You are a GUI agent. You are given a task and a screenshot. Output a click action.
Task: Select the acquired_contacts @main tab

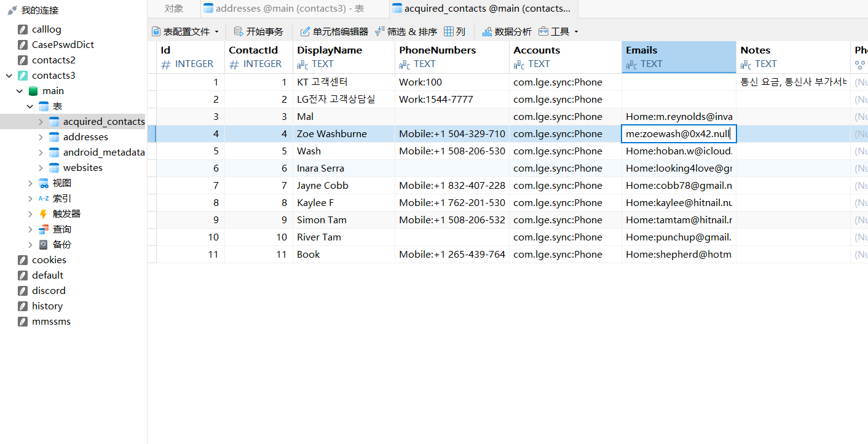click(484, 9)
